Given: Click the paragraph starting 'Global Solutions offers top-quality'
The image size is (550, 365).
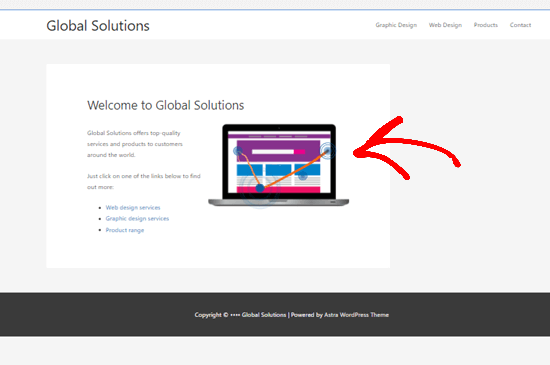Looking at the screenshot, I should pos(135,144).
